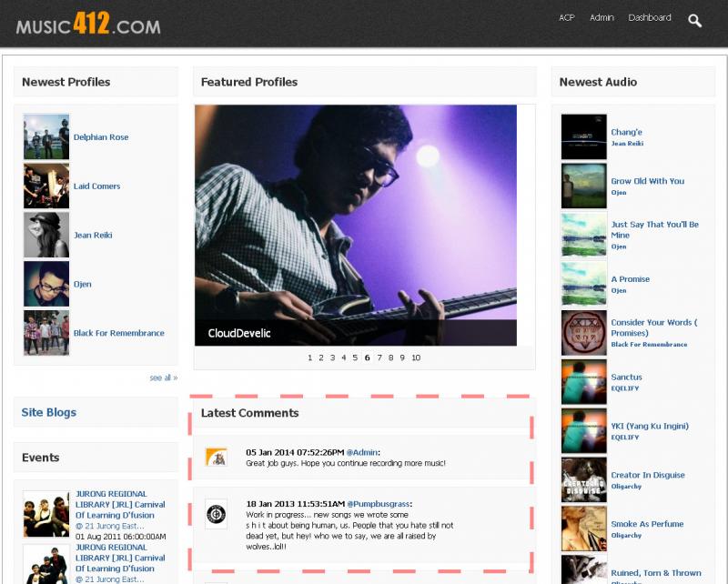Select Sanctus audio cover art
The image size is (728, 584).
(583, 382)
